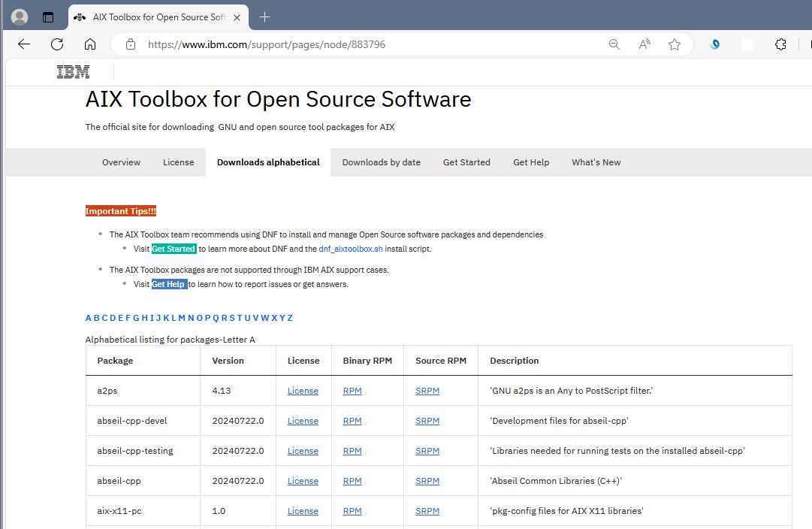Open the Downloads by date tab

[381, 162]
